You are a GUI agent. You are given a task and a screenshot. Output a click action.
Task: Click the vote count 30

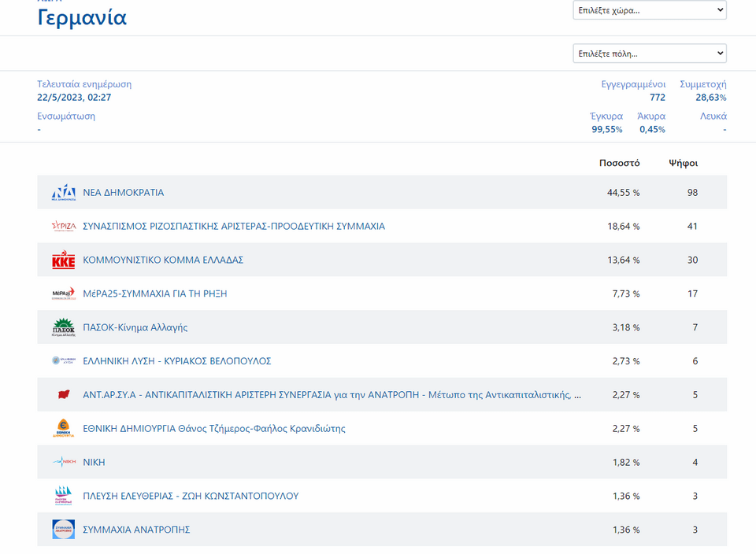692,260
